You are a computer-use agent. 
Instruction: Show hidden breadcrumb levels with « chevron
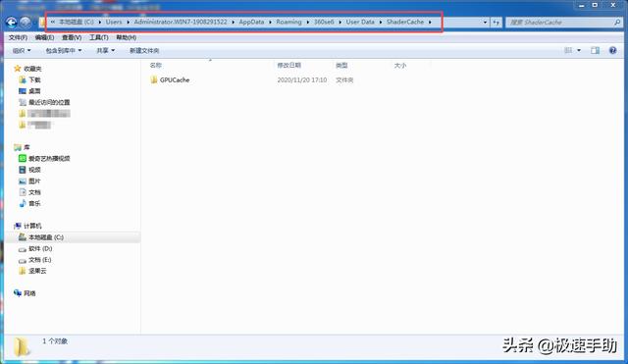click(53, 22)
